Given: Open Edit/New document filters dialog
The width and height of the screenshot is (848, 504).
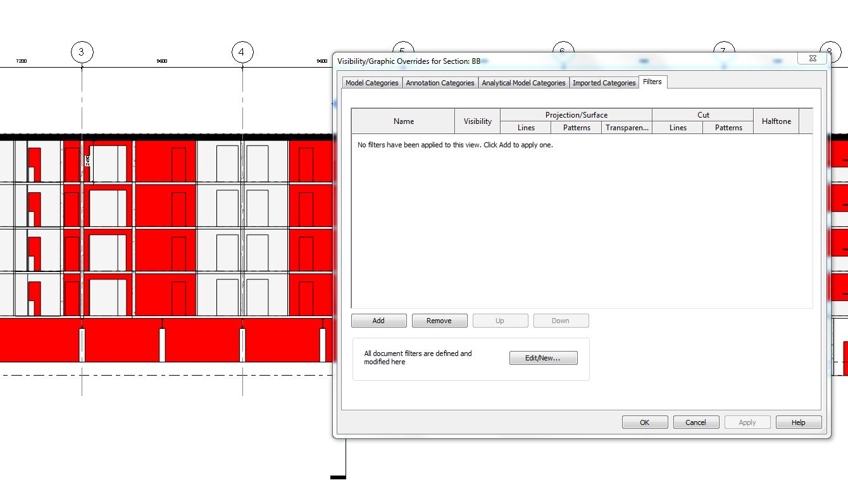Looking at the screenshot, I should coord(543,358).
